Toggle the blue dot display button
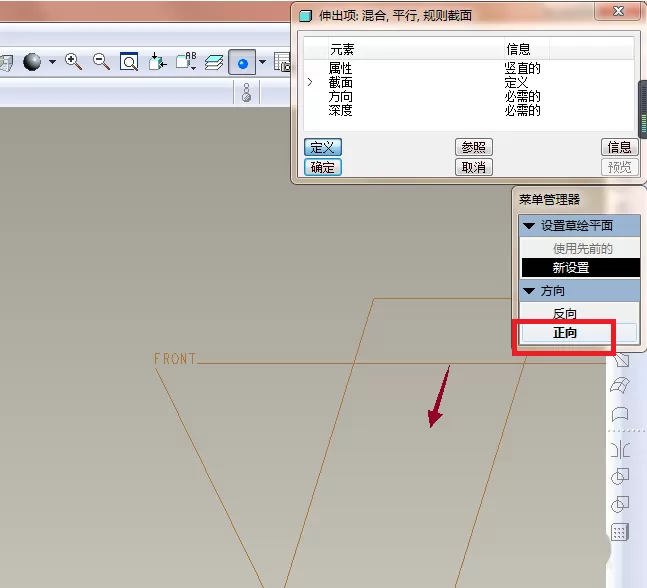647x588 pixels. [x=242, y=63]
